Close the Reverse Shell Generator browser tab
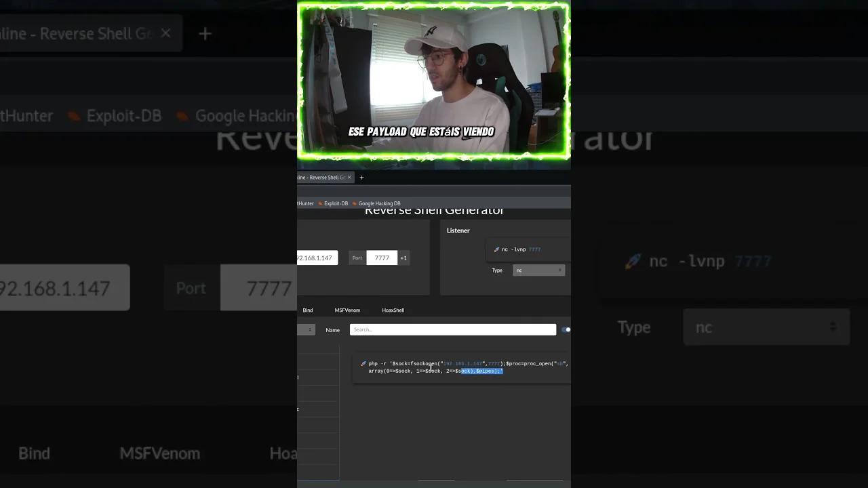 pyautogui.click(x=349, y=178)
